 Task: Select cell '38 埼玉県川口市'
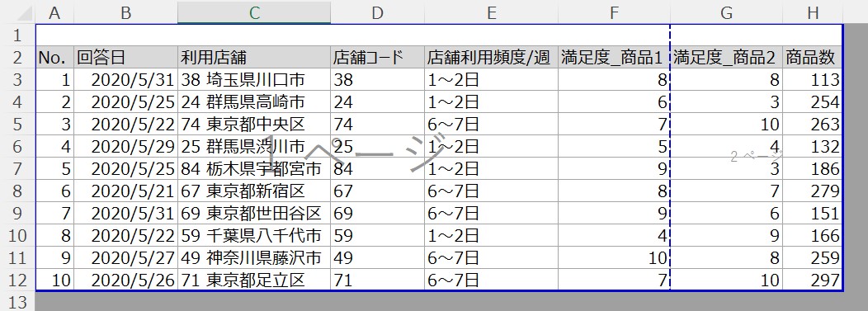(x=254, y=80)
